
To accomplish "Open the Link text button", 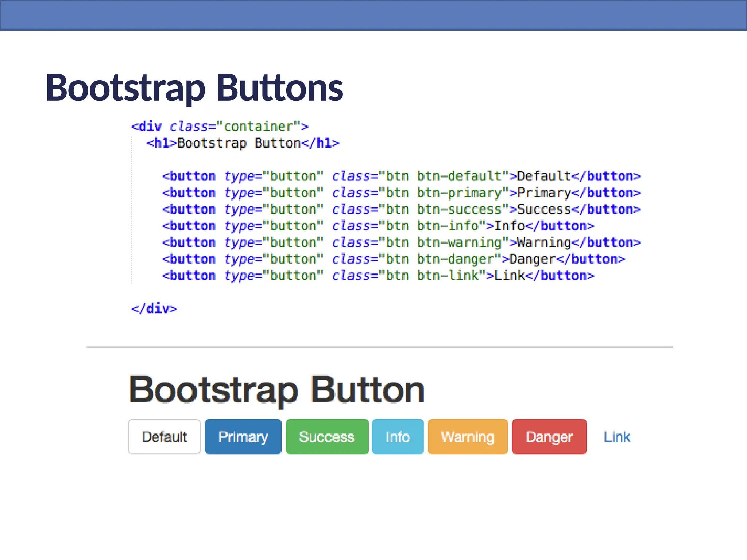I will (x=617, y=436).
